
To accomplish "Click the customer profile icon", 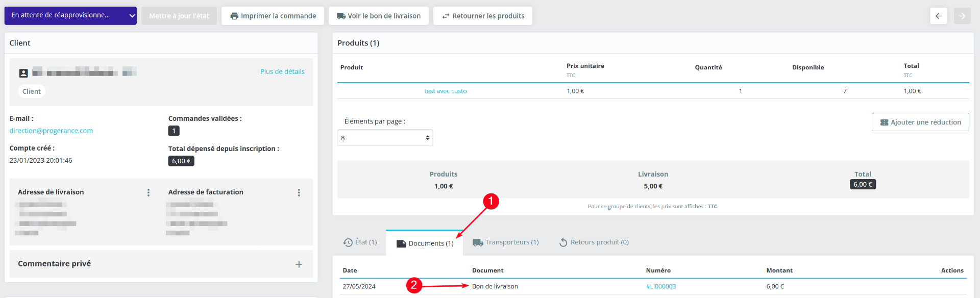I will click(23, 73).
